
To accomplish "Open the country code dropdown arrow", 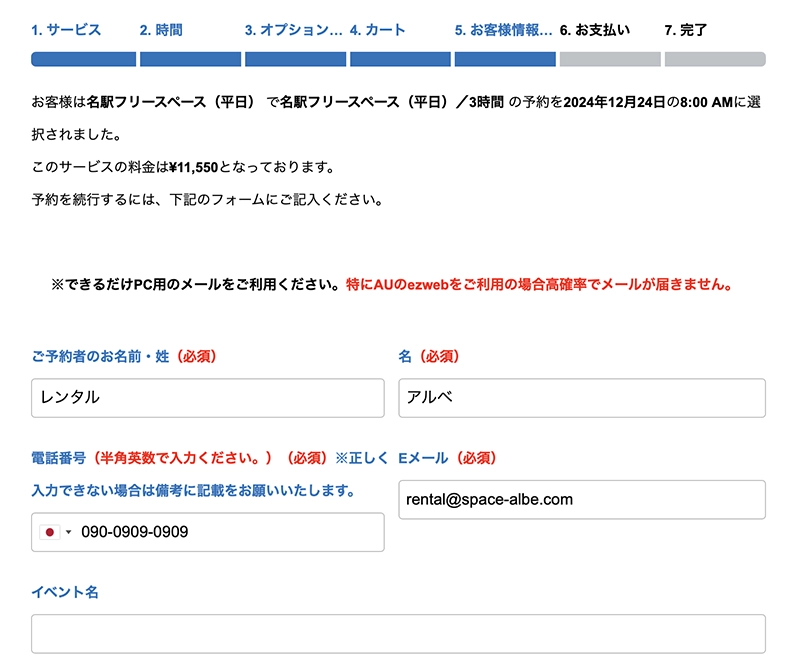I will (x=69, y=532).
